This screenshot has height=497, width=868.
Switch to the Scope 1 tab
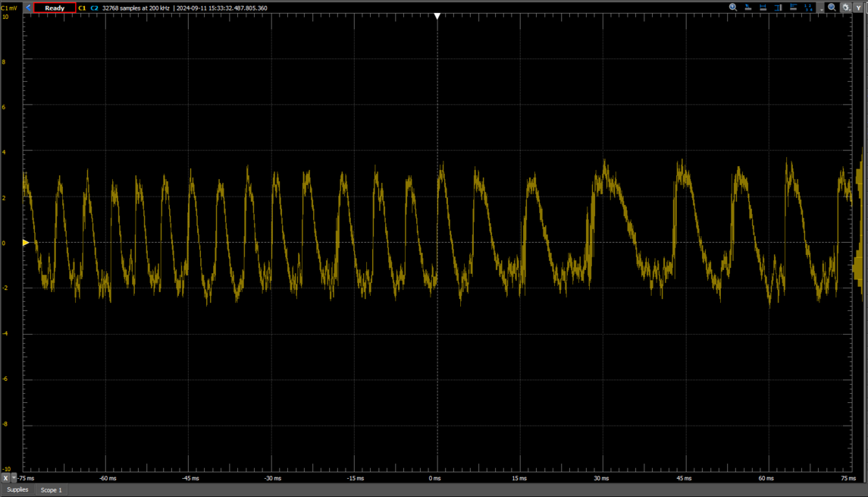(x=52, y=490)
